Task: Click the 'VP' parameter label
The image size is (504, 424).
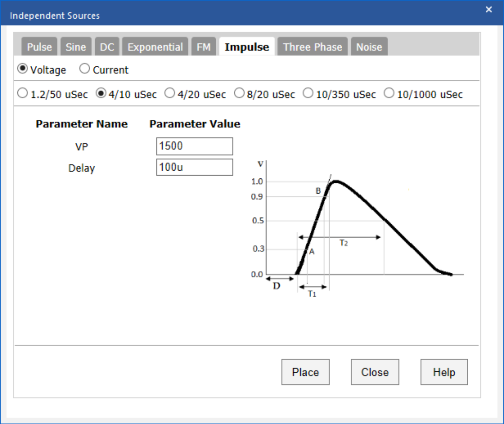Action: click(81, 147)
